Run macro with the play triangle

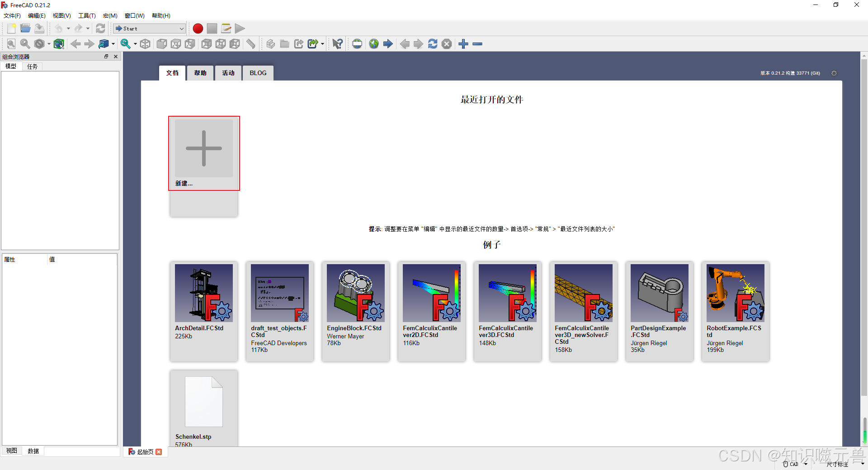click(x=240, y=28)
